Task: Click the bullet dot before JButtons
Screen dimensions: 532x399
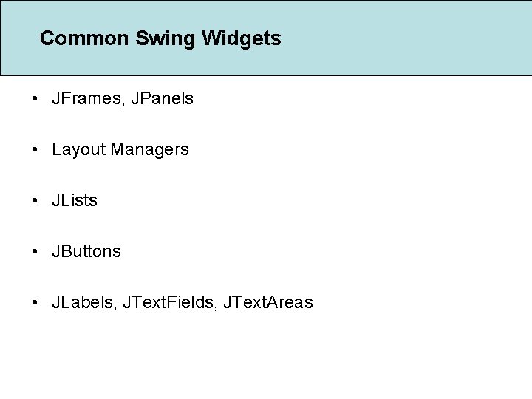Action: pos(35,251)
